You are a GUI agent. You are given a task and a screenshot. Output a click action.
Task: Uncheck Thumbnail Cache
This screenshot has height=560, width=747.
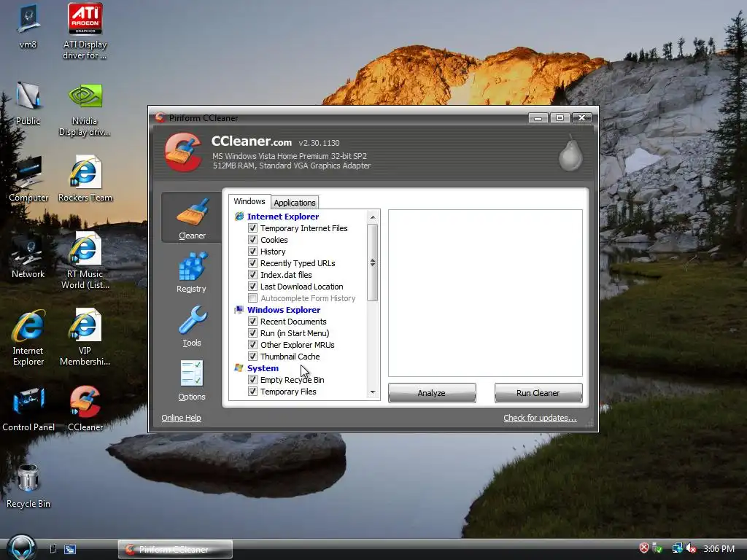pos(253,357)
